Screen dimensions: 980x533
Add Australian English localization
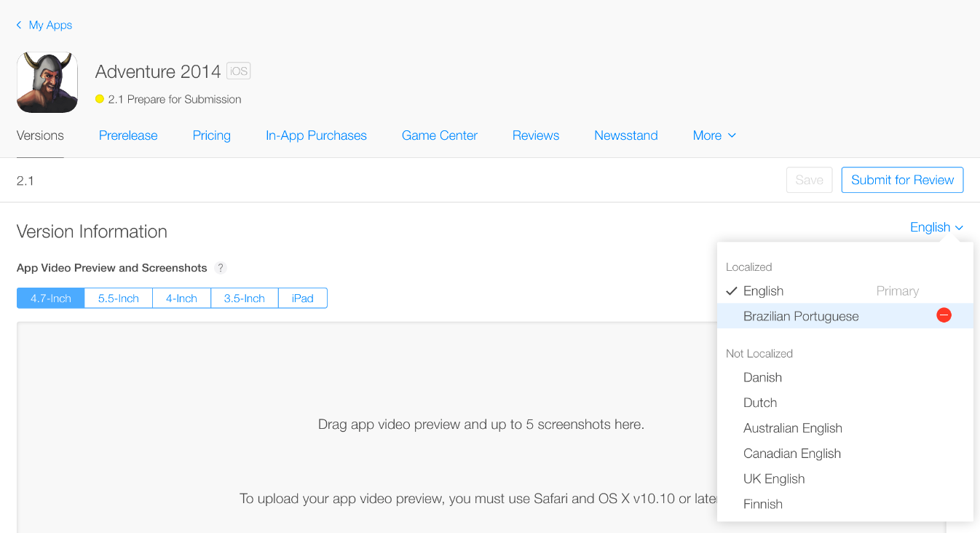(845, 428)
